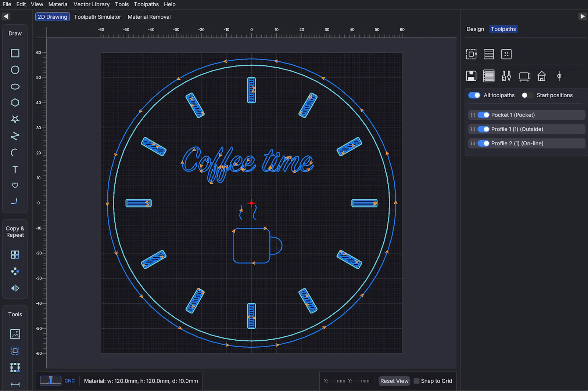Toggle visibility of Pocket 1 (Pocket)
The height and width of the screenshot is (391, 588).
[484, 115]
